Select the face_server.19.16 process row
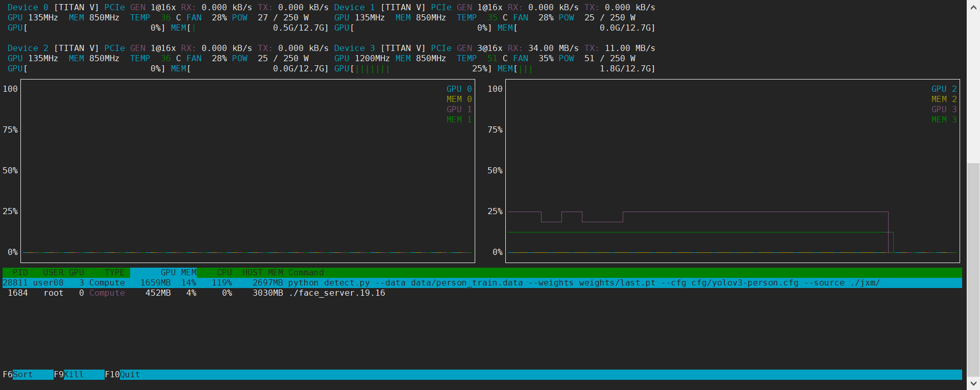 coord(482,293)
